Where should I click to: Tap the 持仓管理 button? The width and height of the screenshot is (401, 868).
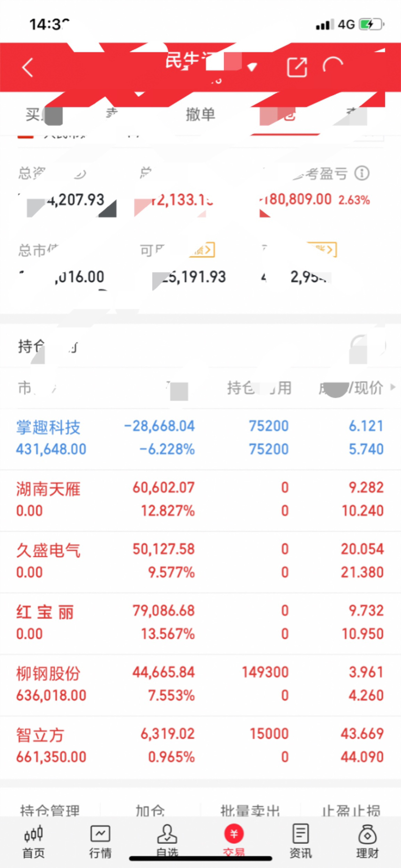click(50, 810)
